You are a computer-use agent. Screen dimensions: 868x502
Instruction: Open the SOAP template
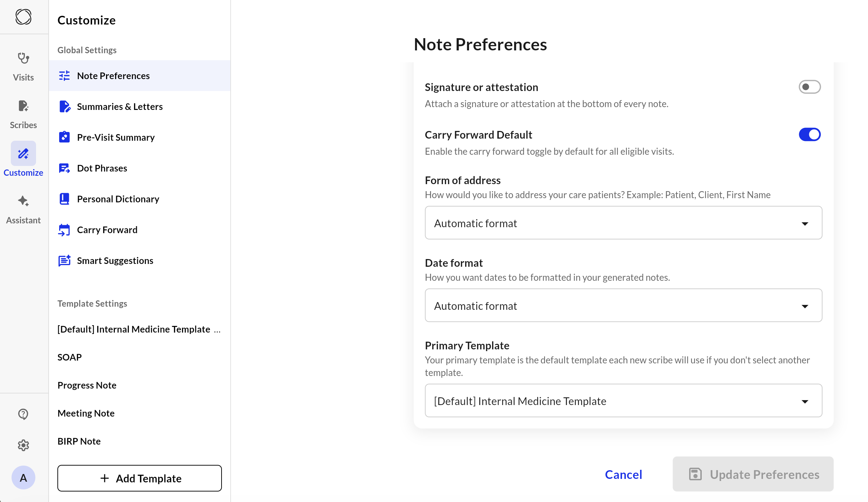click(70, 357)
